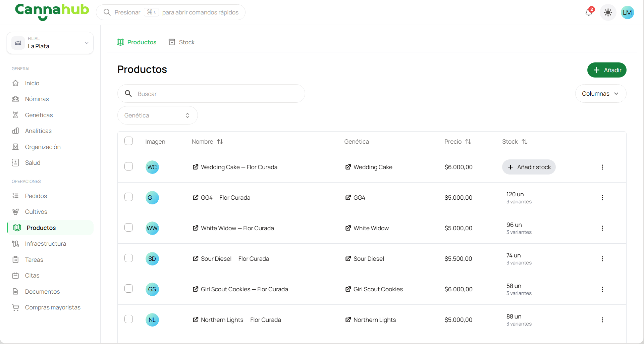644x344 pixels.
Task: Toggle the select-all checkbox in the table header
Action: coord(128,141)
